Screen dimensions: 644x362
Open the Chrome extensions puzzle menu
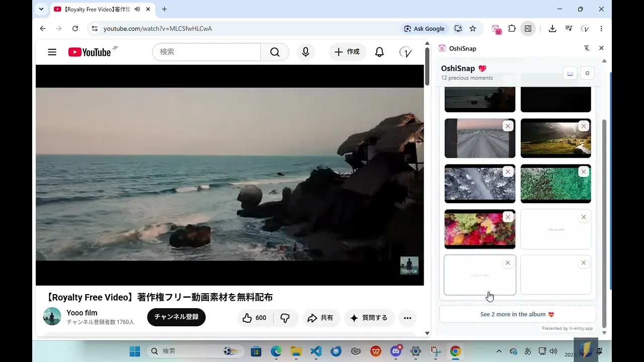tap(512, 29)
